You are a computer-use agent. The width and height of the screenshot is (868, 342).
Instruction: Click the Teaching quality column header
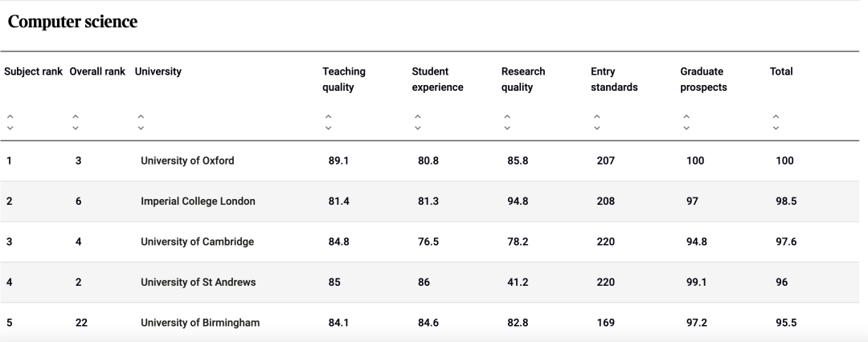(x=344, y=79)
